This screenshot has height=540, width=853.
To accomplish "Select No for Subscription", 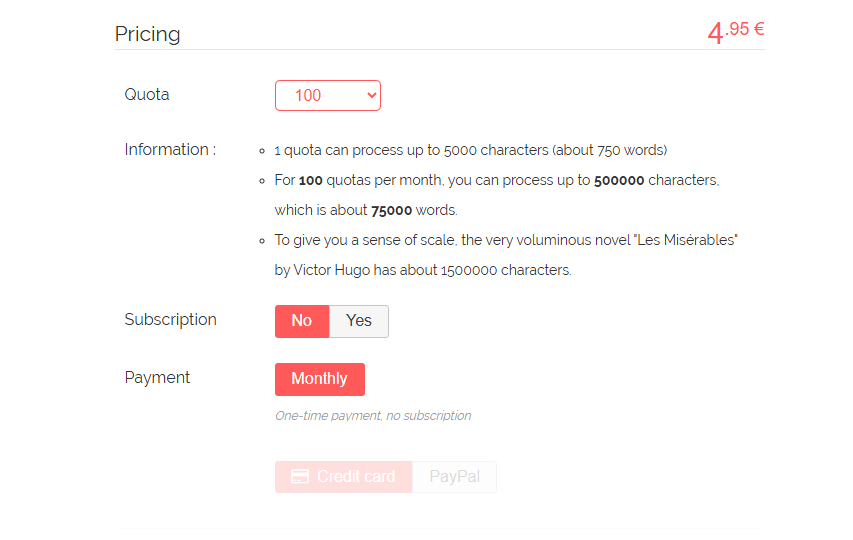I will click(302, 321).
